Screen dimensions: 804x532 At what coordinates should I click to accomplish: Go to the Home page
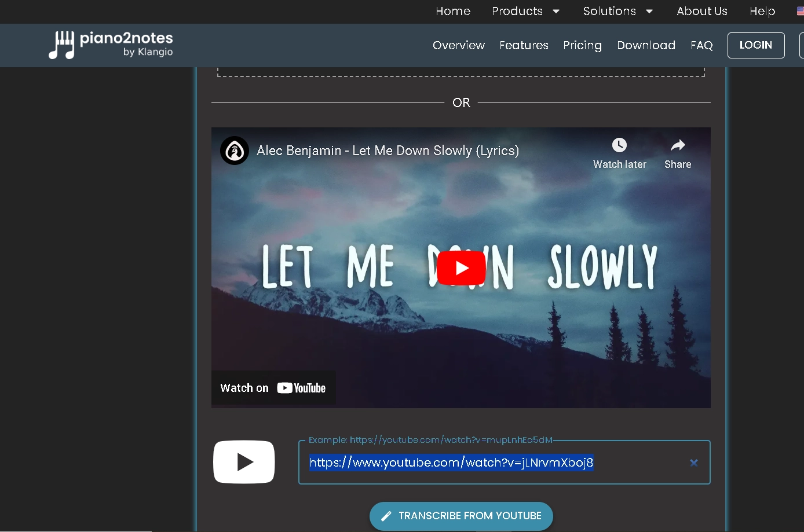tap(453, 11)
